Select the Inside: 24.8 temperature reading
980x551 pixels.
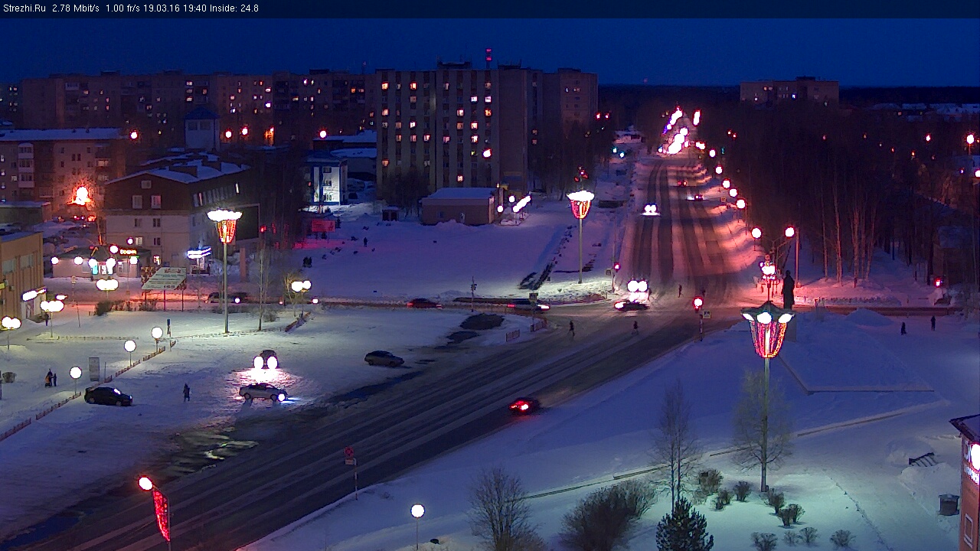(x=233, y=8)
